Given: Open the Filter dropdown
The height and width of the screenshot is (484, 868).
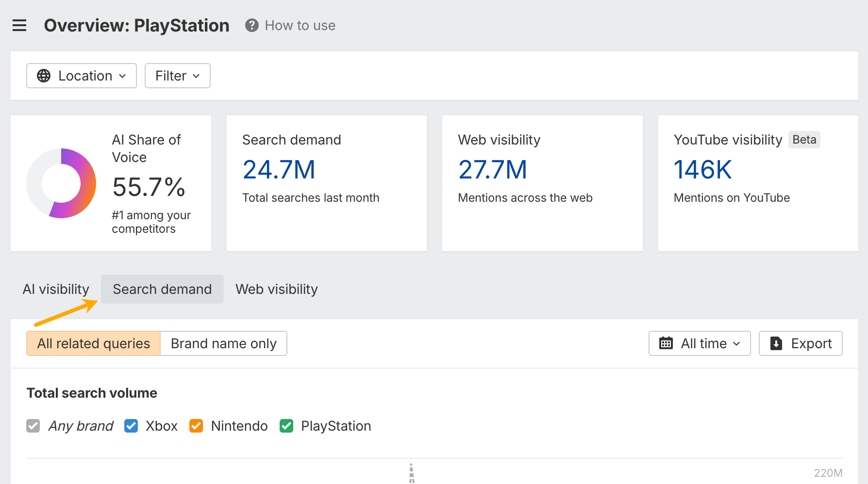Looking at the screenshot, I should pyautogui.click(x=177, y=76).
